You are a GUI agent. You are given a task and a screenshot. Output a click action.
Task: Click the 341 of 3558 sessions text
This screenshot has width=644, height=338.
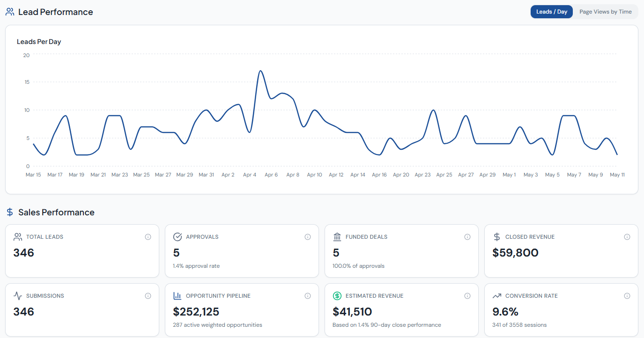[x=519, y=325]
